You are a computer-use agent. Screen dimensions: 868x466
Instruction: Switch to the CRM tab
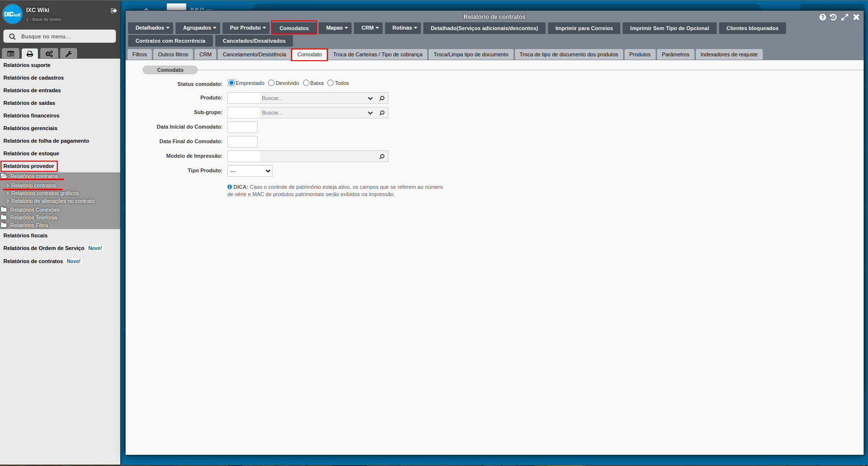tap(206, 54)
